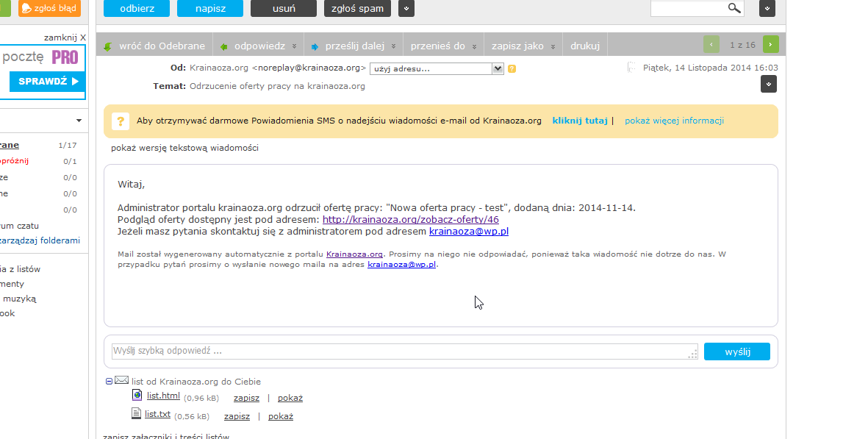Click the search magnifier icon
This screenshot has width=868, height=439.
734,8
